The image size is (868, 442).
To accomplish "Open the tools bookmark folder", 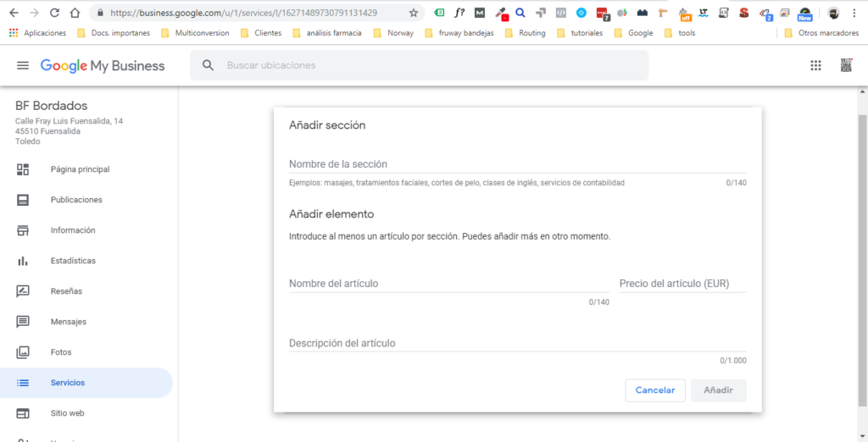I will [680, 33].
